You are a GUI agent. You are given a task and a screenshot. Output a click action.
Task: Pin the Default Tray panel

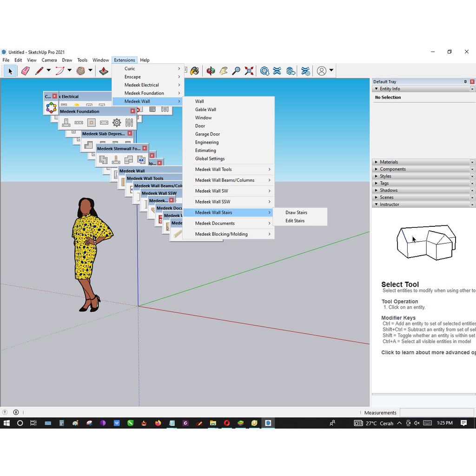tap(465, 82)
